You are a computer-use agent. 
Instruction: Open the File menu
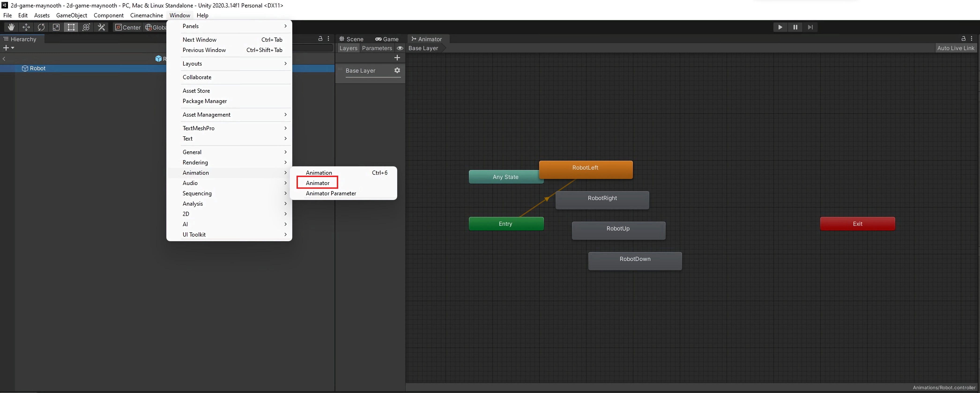click(7, 15)
